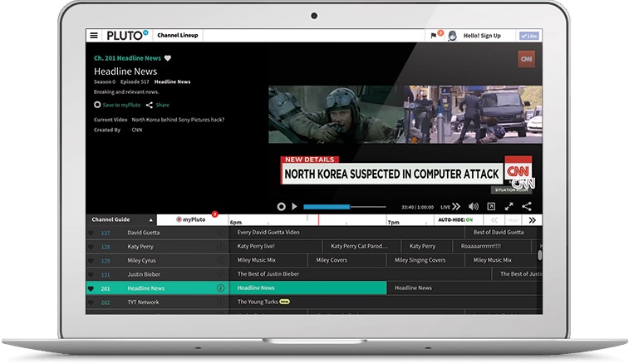Click Save to myPluto
The height and width of the screenshot is (364, 629).
click(x=116, y=105)
